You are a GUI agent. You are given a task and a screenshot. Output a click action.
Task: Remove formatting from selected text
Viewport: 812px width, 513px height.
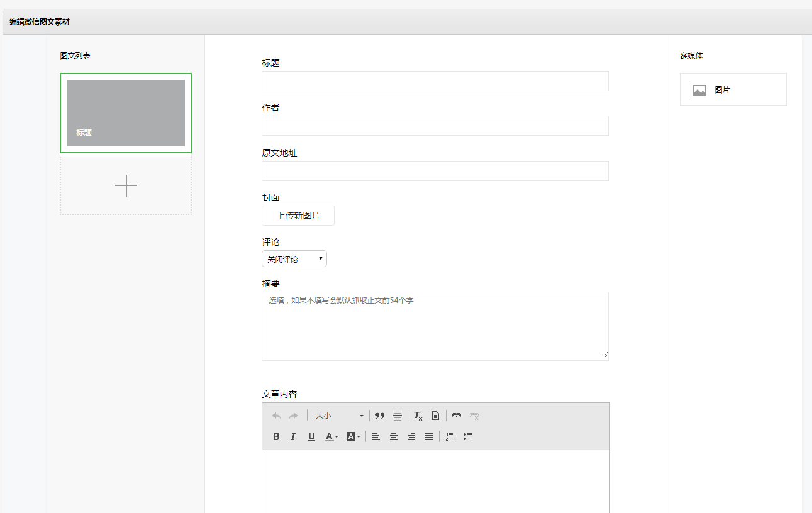pyautogui.click(x=418, y=416)
